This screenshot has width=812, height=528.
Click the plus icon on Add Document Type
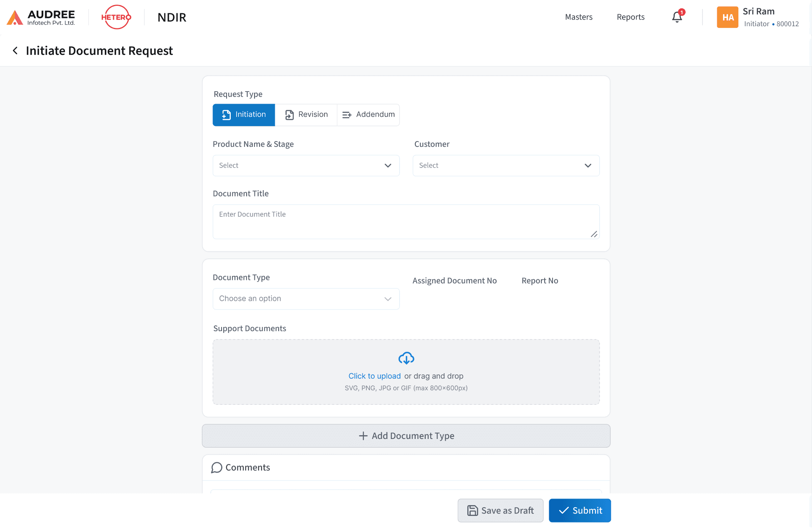(362, 436)
